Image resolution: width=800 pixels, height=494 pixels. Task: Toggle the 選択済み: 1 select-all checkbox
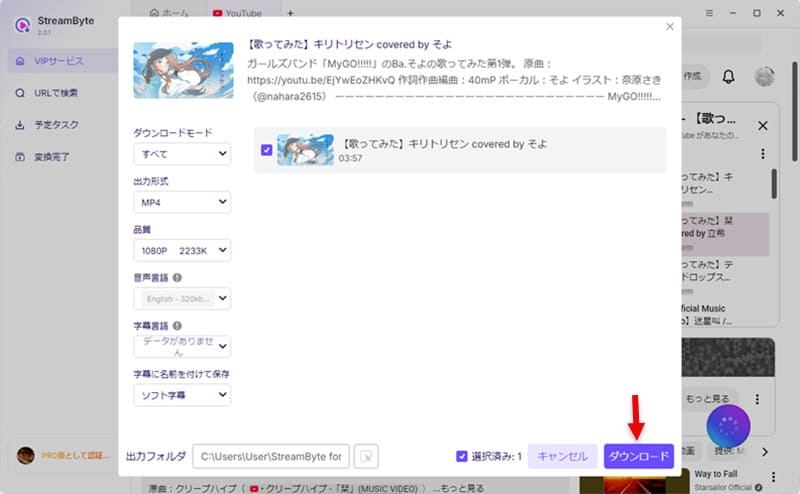[462, 456]
